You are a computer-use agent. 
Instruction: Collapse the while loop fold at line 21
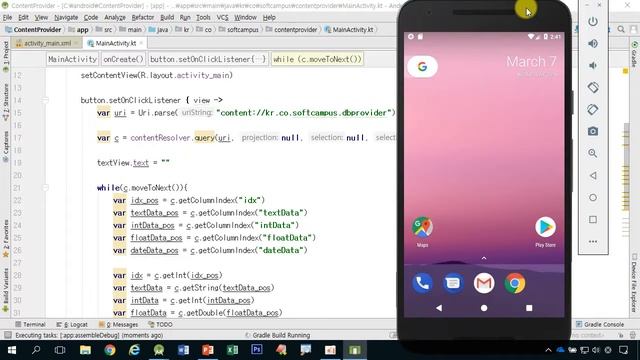45,188
